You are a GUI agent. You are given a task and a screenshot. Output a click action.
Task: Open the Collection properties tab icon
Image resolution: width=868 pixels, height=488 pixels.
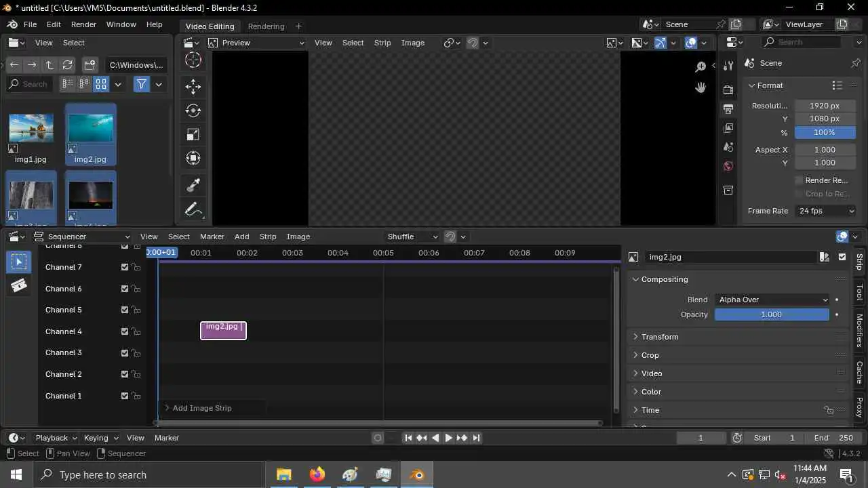tap(728, 190)
